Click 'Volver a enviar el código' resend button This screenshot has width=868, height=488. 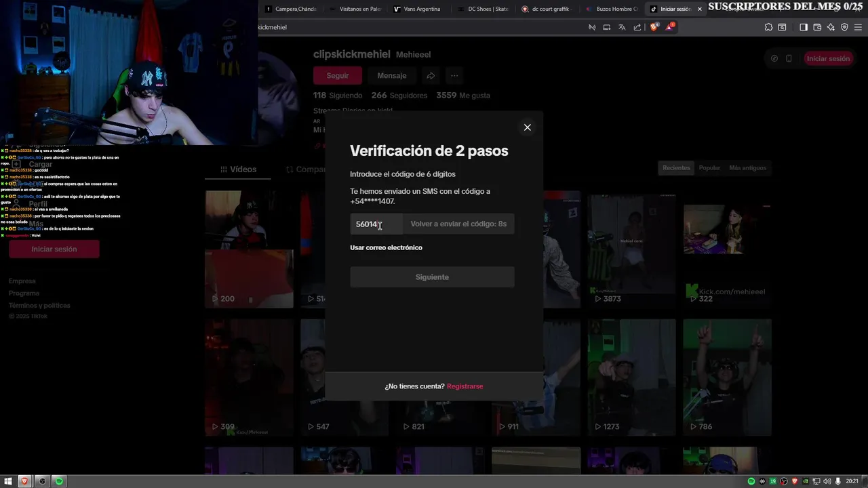(x=458, y=224)
